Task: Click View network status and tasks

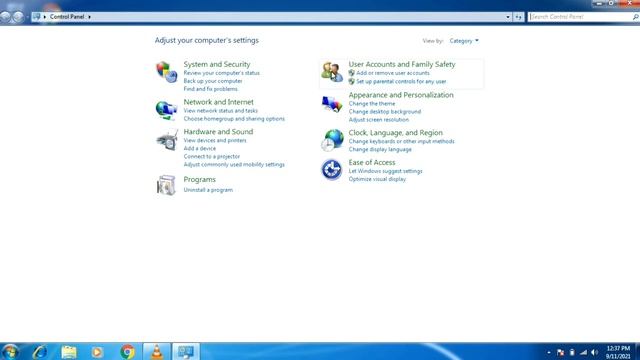Action: tap(220, 111)
